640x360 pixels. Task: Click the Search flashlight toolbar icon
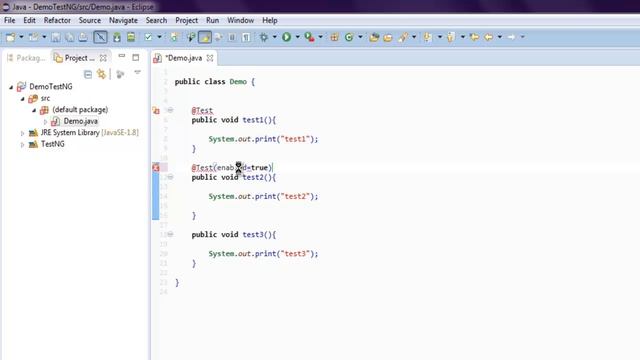click(x=403, y=37)
